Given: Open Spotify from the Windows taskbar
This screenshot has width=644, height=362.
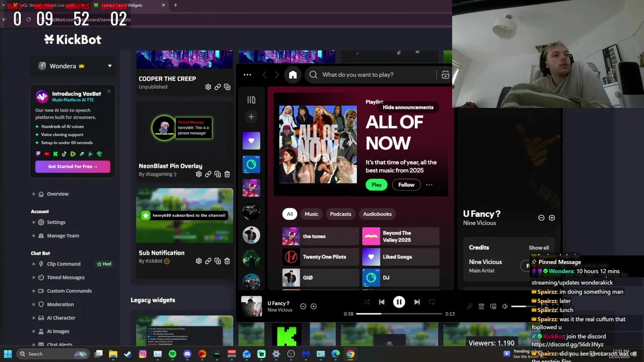Looking at the screenshot, I should [x=173, y=354].
